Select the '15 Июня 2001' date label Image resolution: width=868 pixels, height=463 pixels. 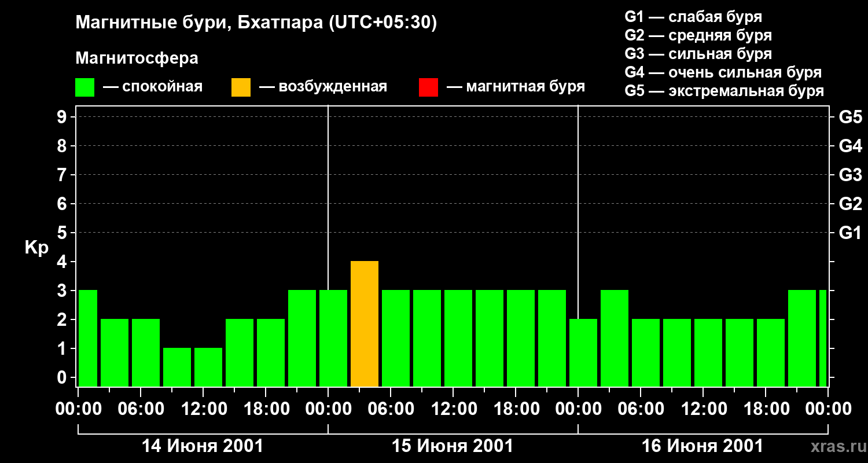(453, 446)
